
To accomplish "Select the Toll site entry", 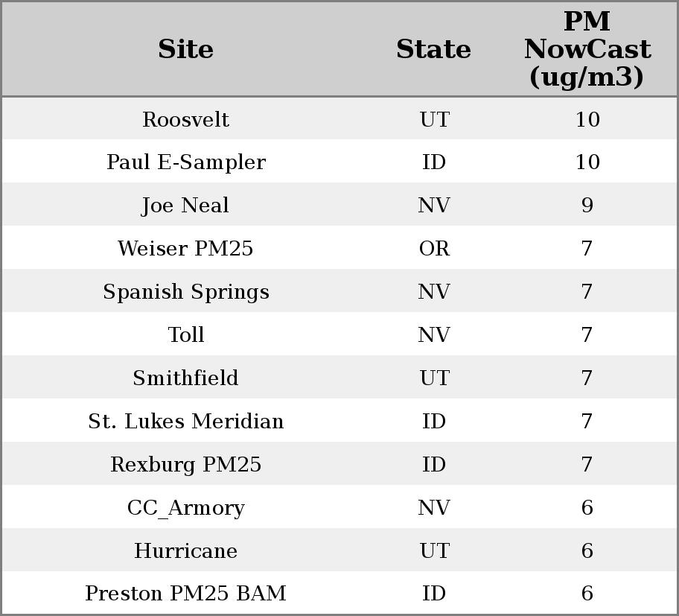I will pyautogui.click(x=185, y=335).
